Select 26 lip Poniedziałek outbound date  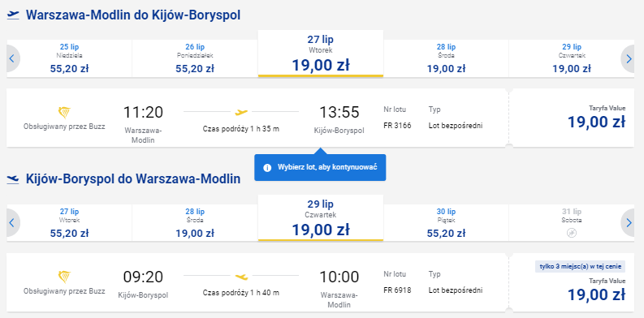[x=195, y=58]
